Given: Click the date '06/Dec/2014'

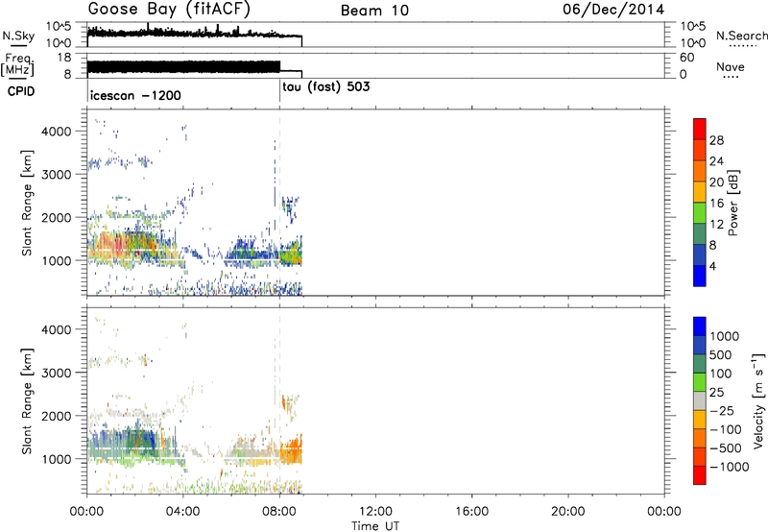Looking at the screenshot, I should (x=613, y=10).
